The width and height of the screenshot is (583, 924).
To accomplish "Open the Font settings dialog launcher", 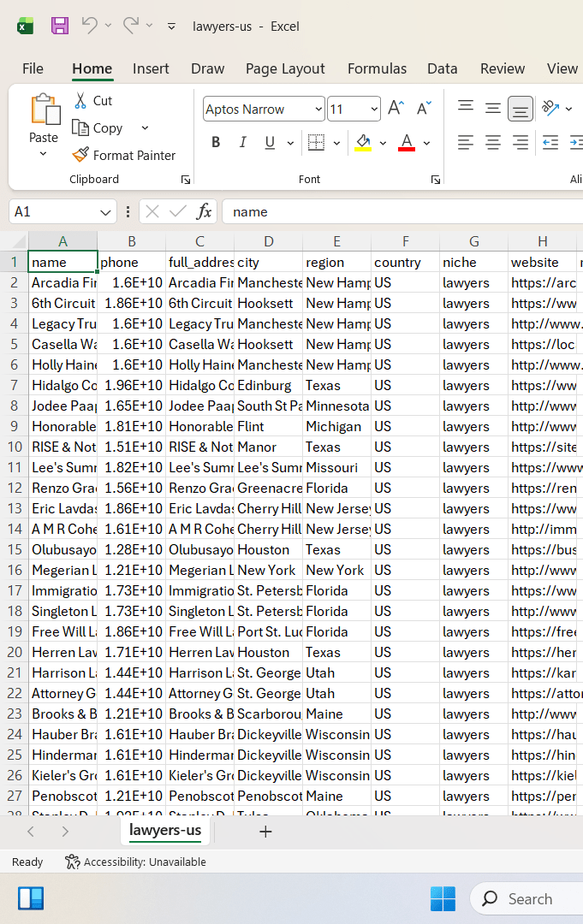I will click(x=436, y=180).
